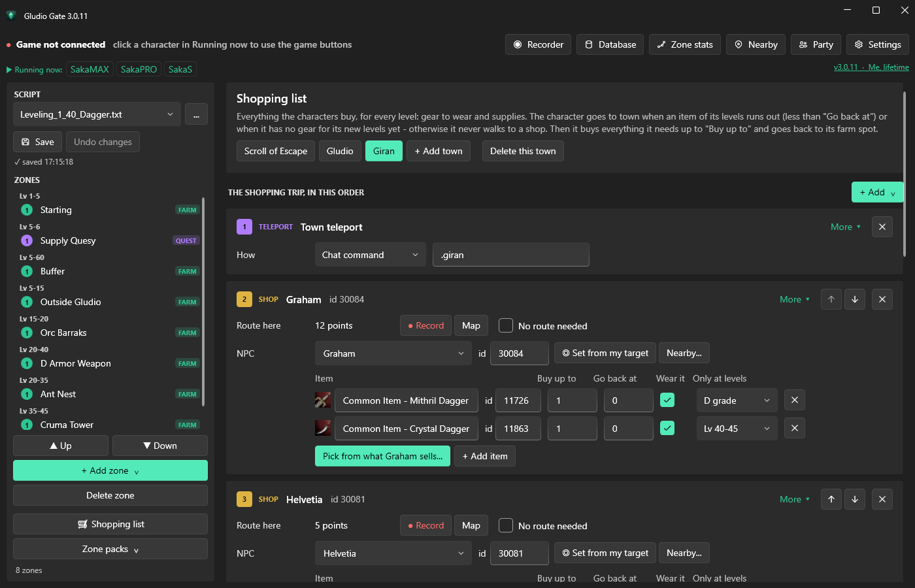Click Pick from what Graham sells
Viewport: 915px width, 588px height.
click(382, 456)
